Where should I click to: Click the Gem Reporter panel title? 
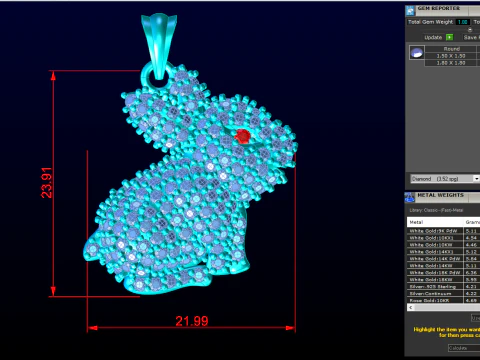438,8
